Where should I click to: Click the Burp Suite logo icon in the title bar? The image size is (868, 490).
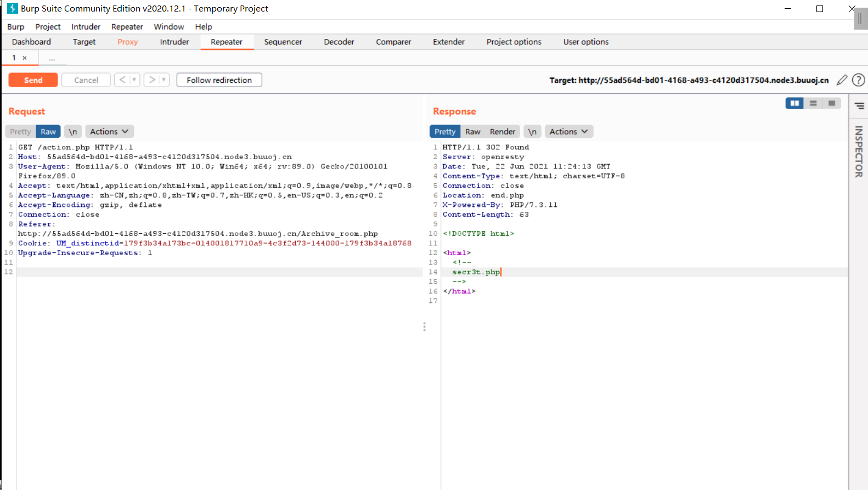point(12,8)
